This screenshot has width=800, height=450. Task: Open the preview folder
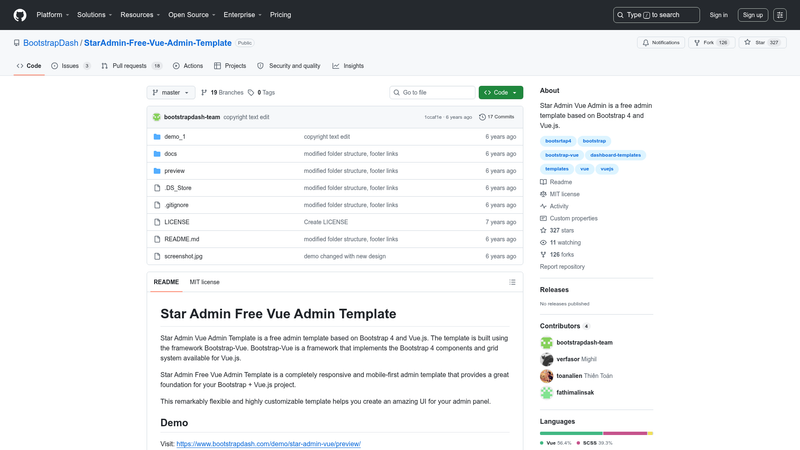pyautogui.click(x=174, y=171)
